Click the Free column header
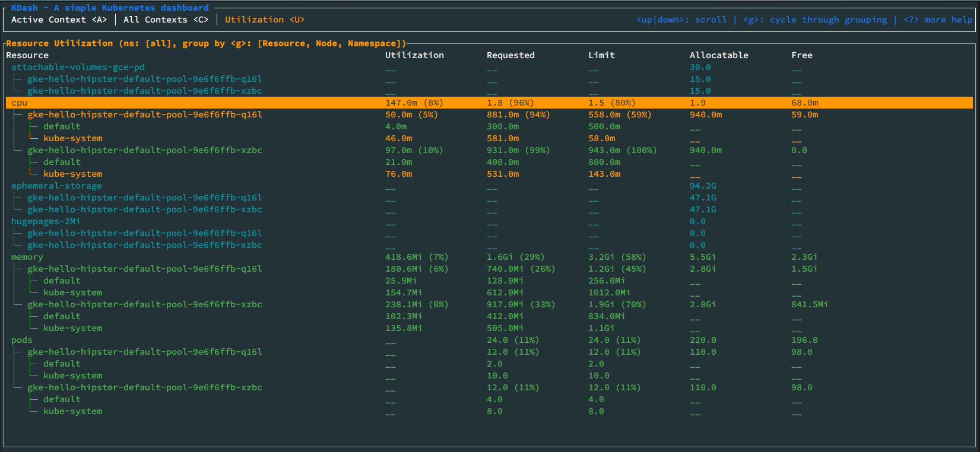The width and height of the screenshot is (980, 452). [x=802, y=55]
